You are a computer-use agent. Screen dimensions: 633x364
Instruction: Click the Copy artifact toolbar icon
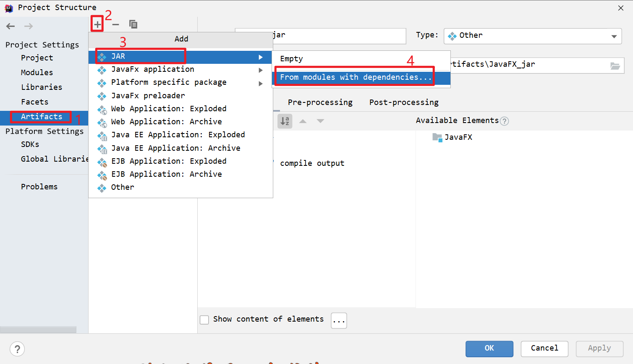click(x=133, y=24)
